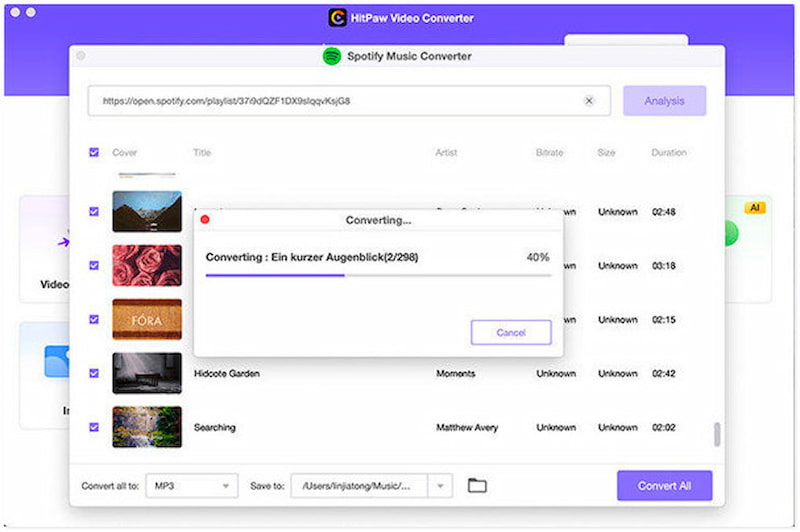The height and width of the screenshot is (532, 800).
Task: Click the HitPaw Video Converter logo icon
Action: (x=337, y=18)
